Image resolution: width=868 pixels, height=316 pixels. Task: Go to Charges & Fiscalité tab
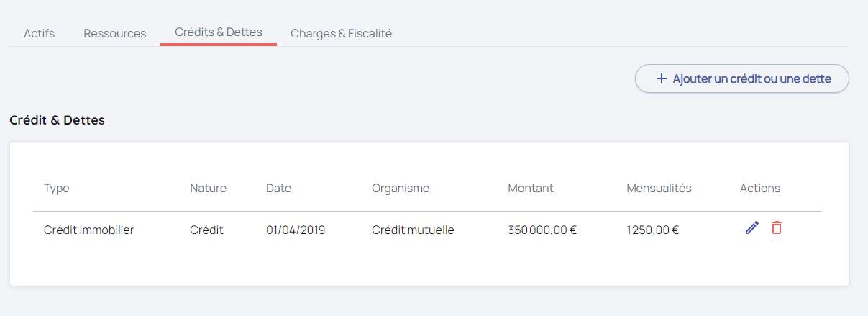tap(341, 33)
